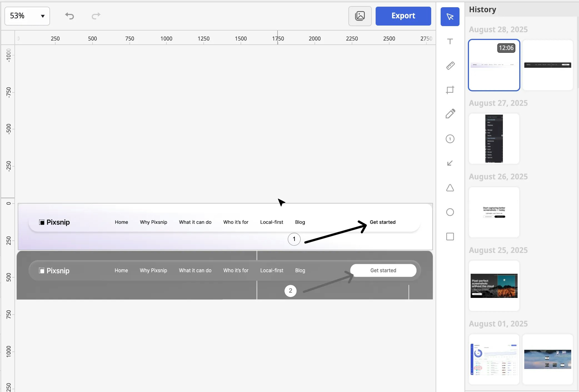Select the pencil draw tool
The height and width of the screenshot is (392, 579).
[450, 114]
